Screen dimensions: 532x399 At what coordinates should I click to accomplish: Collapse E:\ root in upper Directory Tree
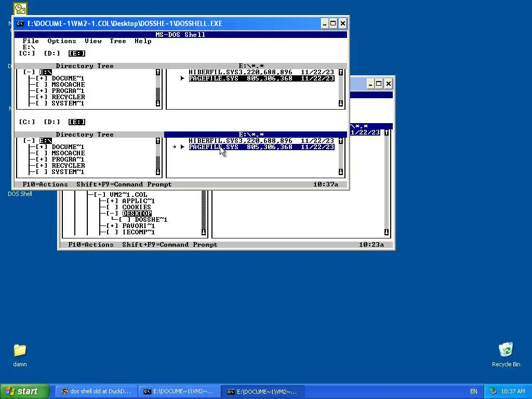29,72
